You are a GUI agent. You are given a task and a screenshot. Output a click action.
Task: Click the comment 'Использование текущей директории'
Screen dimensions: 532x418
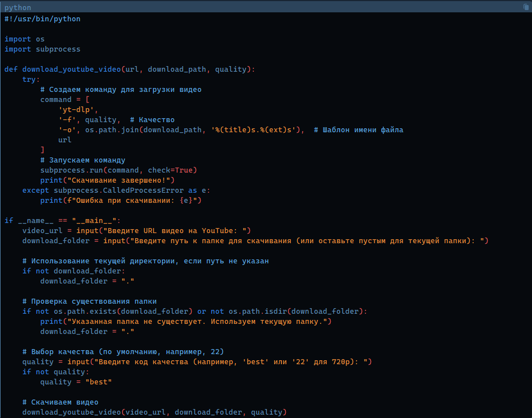click(x=146, y=261)
